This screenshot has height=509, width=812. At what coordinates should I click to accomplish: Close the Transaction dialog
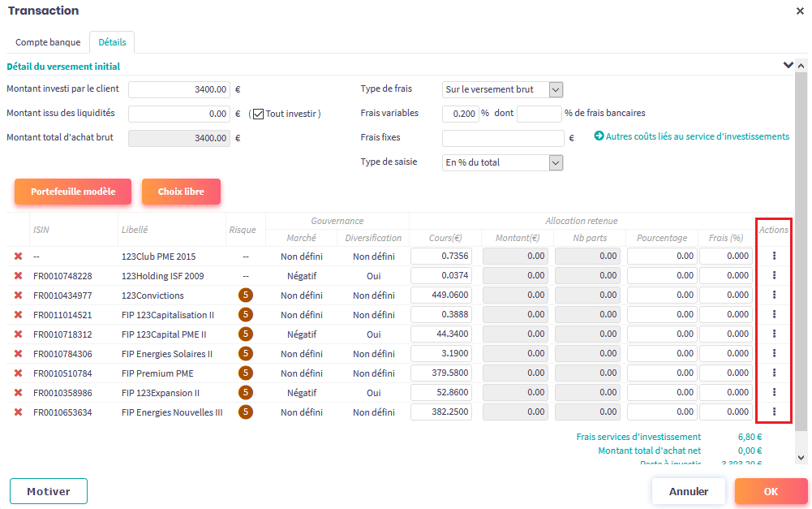tap(800, 11)
